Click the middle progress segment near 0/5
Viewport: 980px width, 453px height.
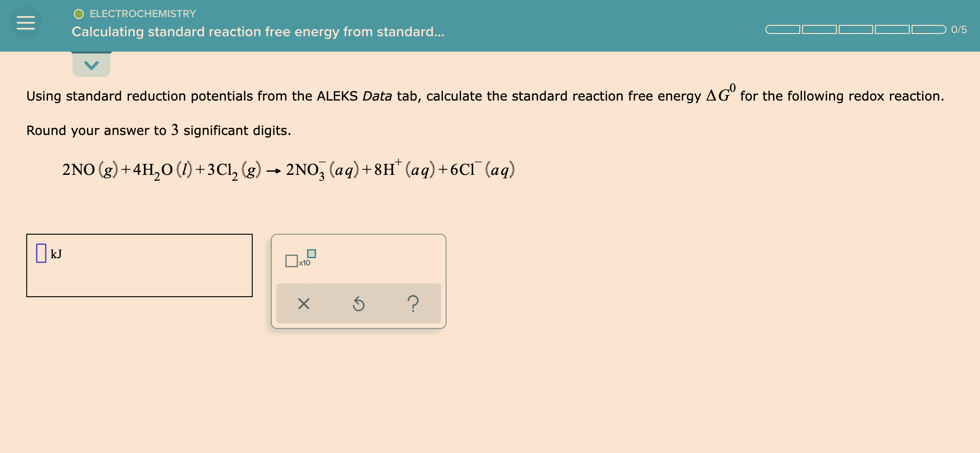[x=856, y=29]
